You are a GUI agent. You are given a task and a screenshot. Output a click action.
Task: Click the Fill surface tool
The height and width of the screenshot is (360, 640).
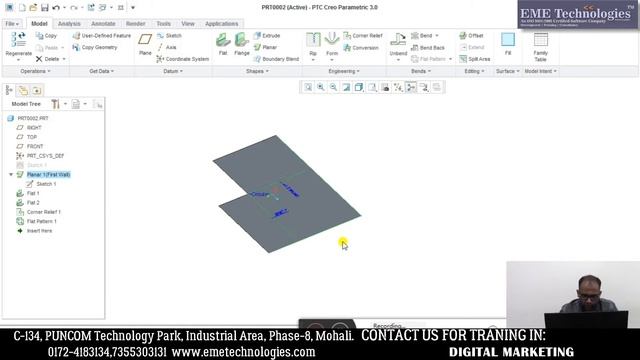508,44
